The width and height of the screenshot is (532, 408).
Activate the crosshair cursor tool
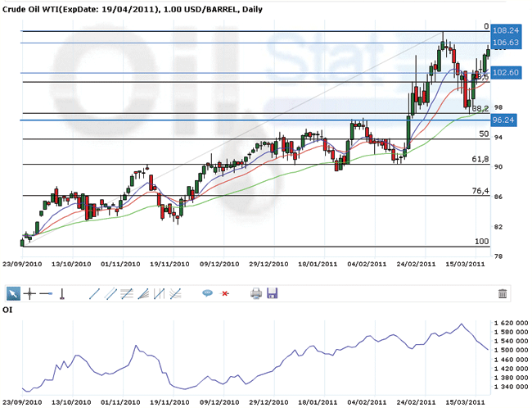(29, 293)
